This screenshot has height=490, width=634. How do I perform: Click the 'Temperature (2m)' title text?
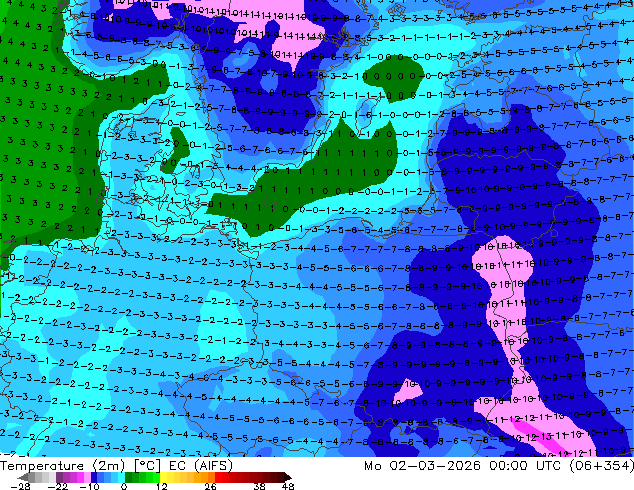[63, 466]
